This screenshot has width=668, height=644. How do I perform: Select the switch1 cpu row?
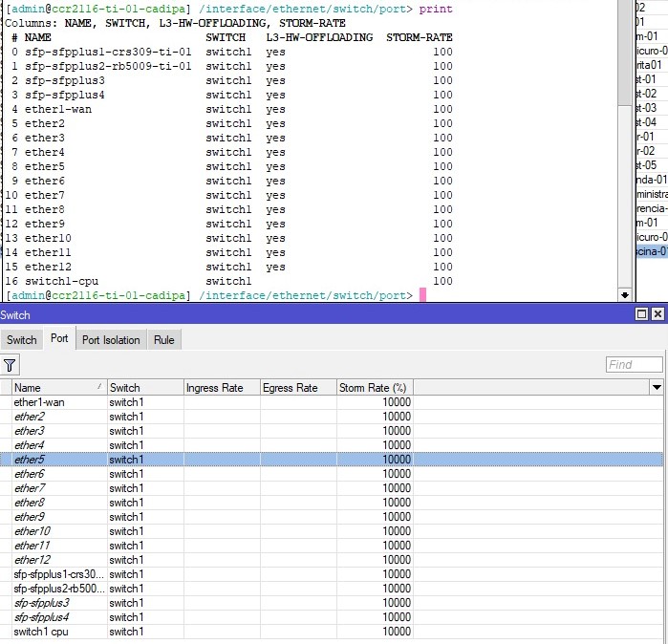(332, 632)
